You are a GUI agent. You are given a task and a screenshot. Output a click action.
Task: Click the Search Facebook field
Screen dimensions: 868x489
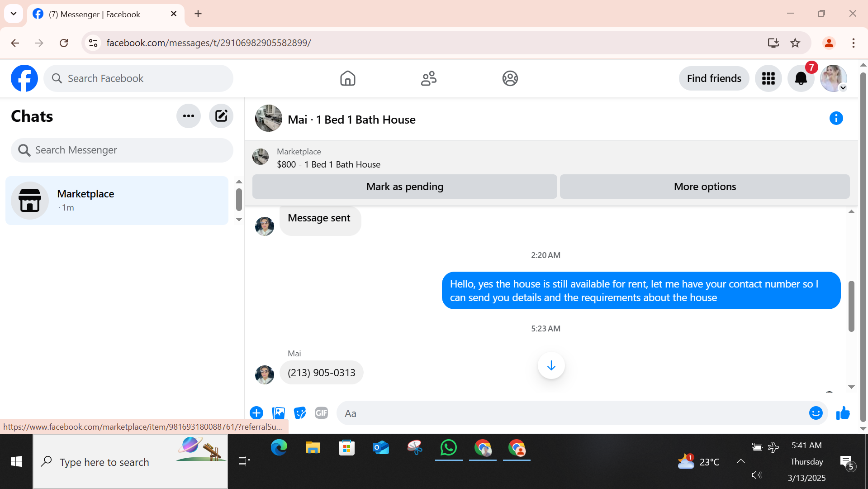point(138,78)
